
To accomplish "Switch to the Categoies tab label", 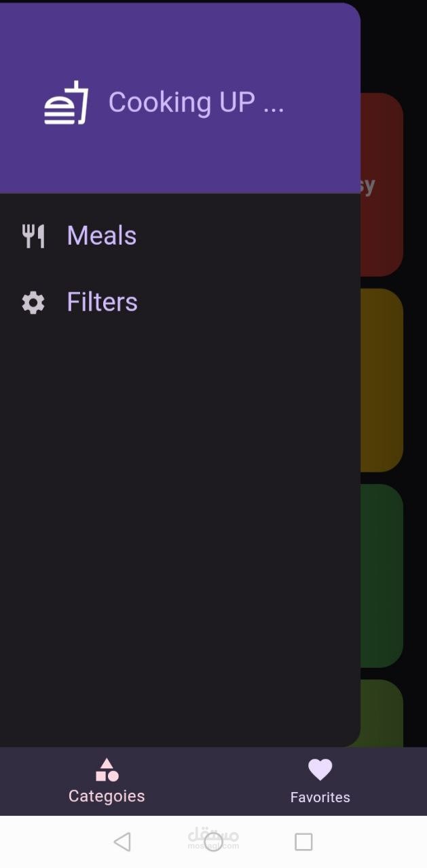I will tap(107, 796).
